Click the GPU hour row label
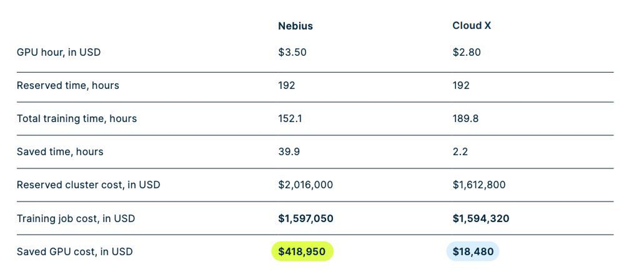Viewport: 644px width, 274px height. tap(58, 52)
